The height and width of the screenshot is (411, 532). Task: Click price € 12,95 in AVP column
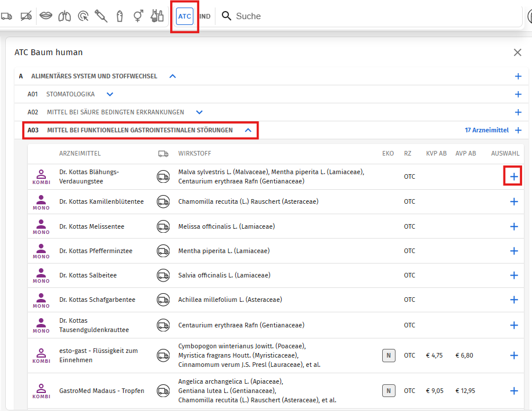(x=465, y=391)
